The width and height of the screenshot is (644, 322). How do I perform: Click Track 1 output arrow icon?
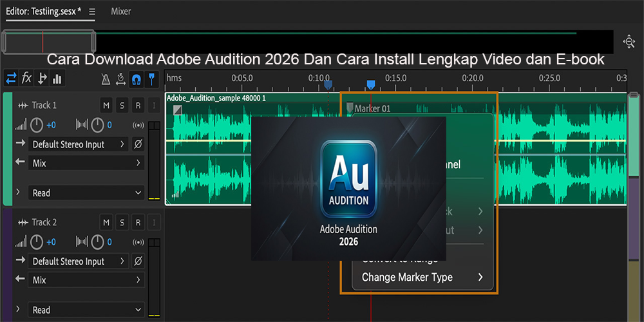click(20, 162)
